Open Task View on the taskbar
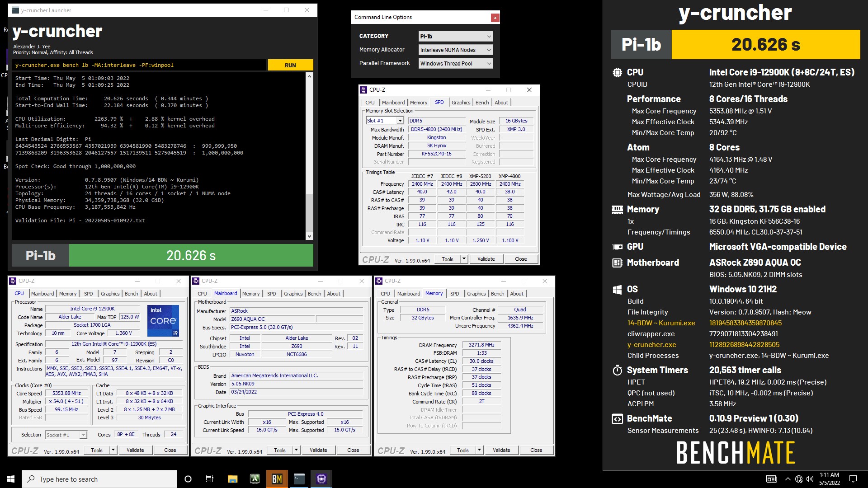 [210, 479]
